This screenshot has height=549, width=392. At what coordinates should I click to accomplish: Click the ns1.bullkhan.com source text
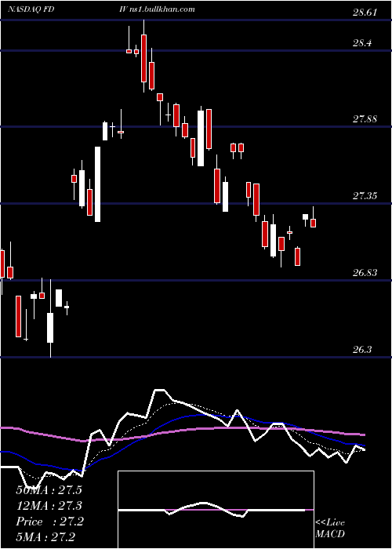coord(162,9)
